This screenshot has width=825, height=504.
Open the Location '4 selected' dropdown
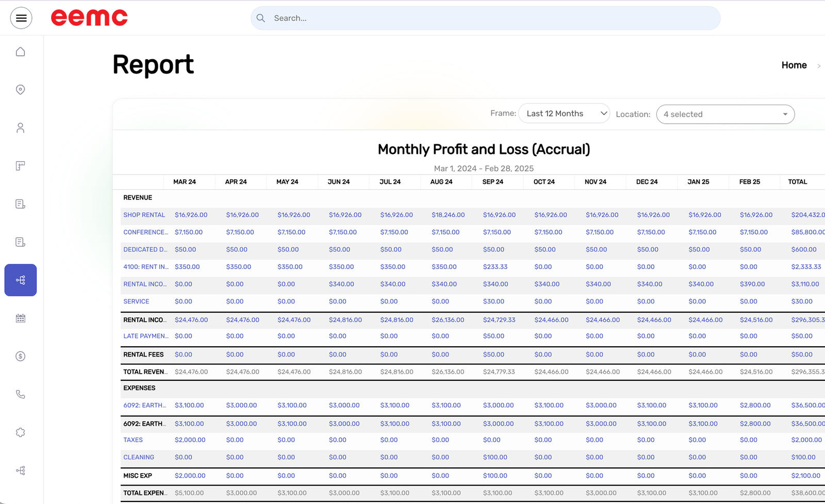click(x=725, y=114)
